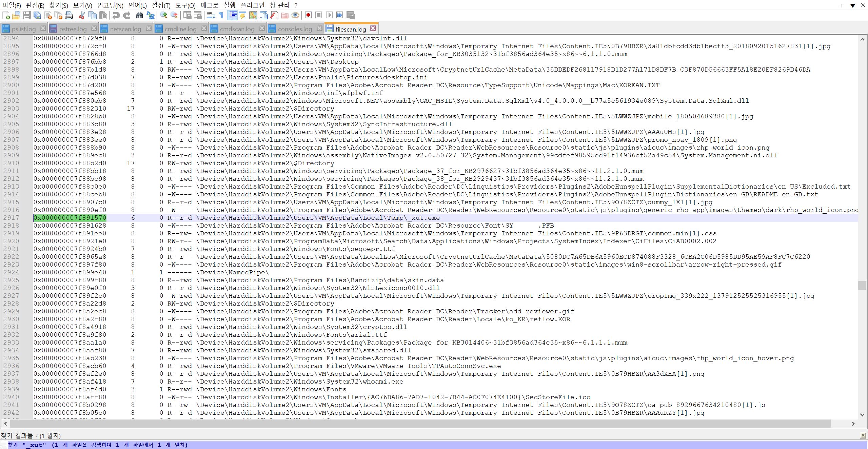The height and width of the screenshot is (449, 868).
Task: Switch to the netscan.log tab
Action: click(x=125, y=29)
